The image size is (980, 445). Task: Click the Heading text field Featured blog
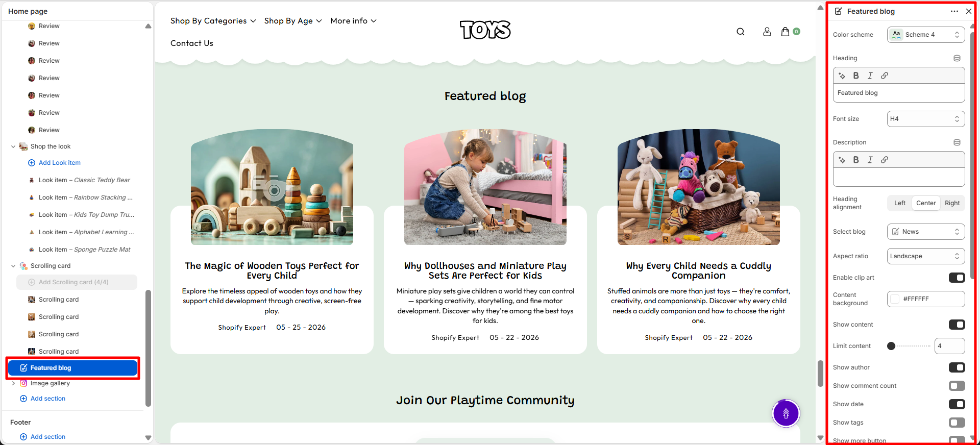pos(899,93)
